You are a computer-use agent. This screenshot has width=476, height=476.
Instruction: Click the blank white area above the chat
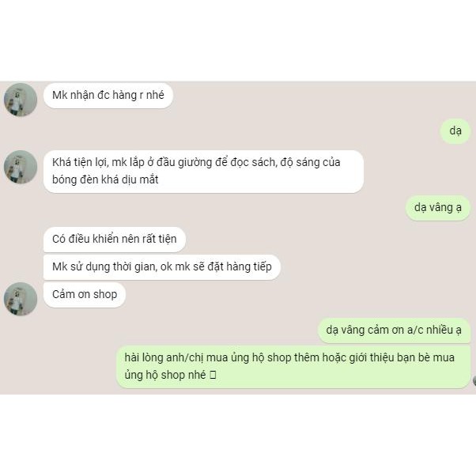click(x=238, y=40)
